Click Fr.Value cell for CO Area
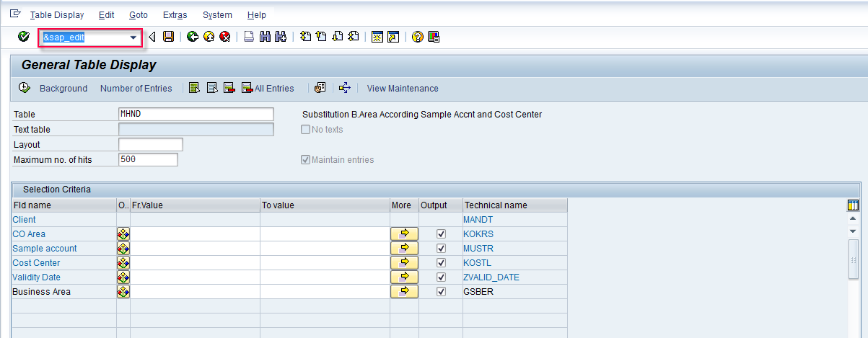 click(195, 234)
